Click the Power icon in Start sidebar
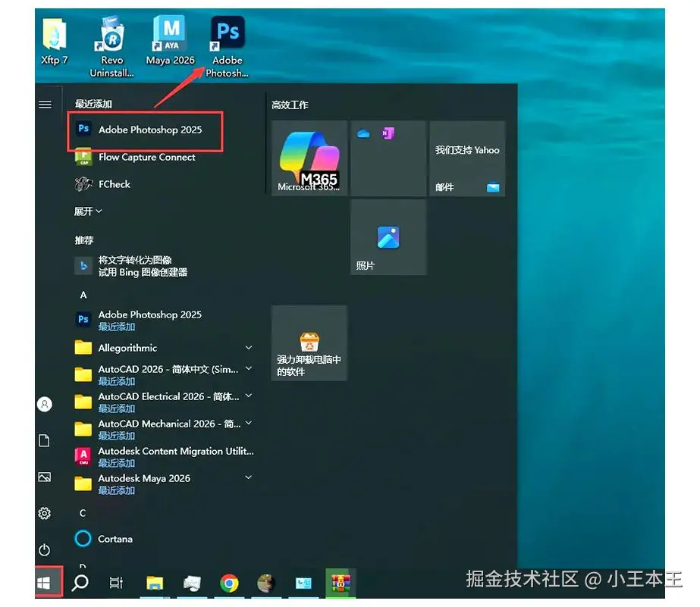 pyautogui.click(x=45, y=550)
